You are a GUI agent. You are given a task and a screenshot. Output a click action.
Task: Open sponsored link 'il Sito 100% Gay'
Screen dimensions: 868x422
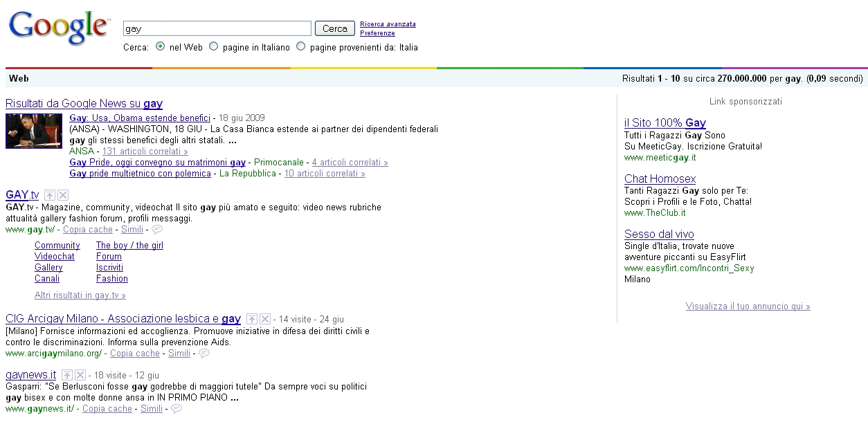[x=665, y=123]
